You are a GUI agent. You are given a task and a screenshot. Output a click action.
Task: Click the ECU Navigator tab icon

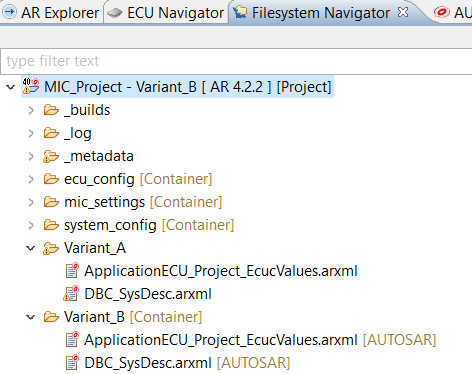coord(115,13)
